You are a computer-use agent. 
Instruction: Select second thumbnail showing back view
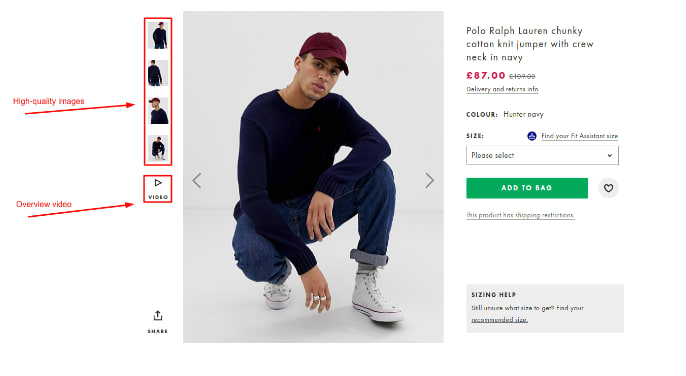[x=158, y=73]
